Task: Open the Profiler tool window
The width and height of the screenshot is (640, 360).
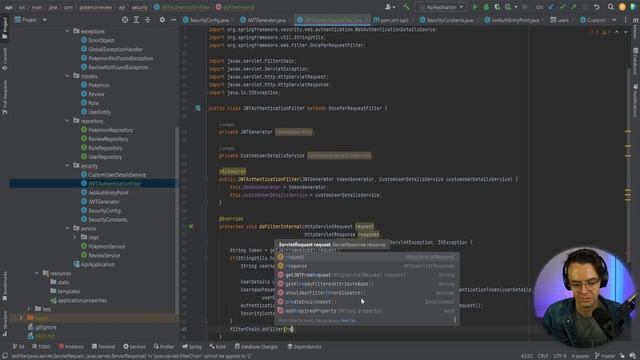Action: tap(164, 347)
